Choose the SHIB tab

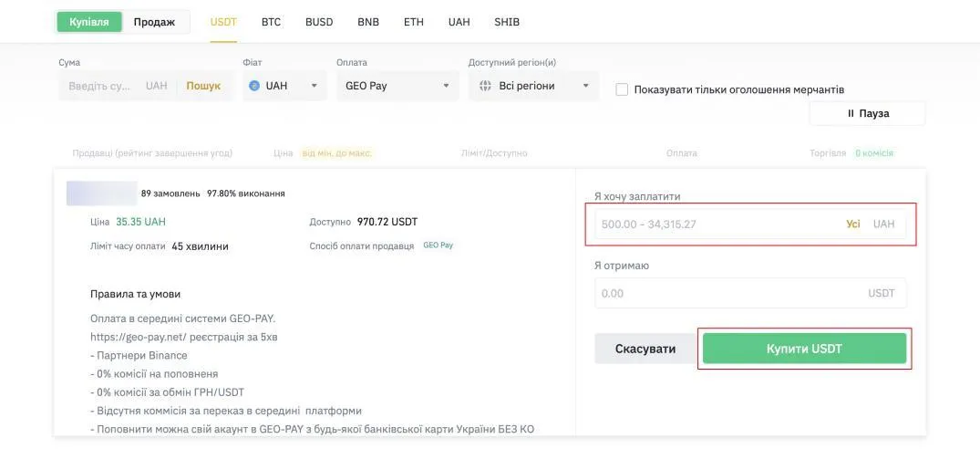[x=507, y=22]
